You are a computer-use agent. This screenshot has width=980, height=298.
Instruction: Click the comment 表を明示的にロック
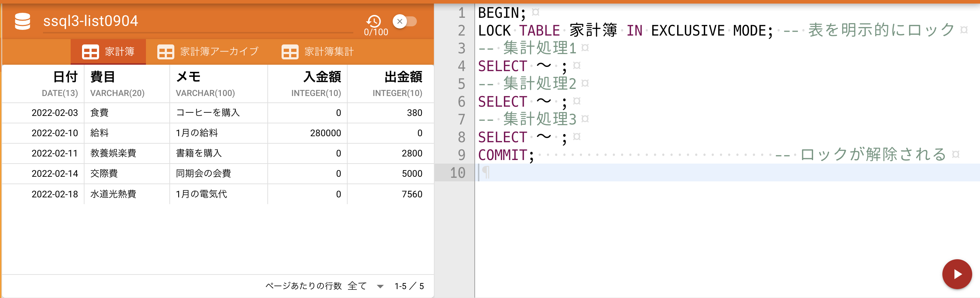(x=869, y=31)
